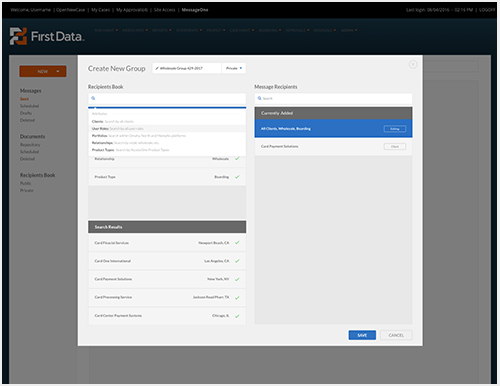
Task: Expand the CASE MGMT navigation dropdown
Action: 242,30
